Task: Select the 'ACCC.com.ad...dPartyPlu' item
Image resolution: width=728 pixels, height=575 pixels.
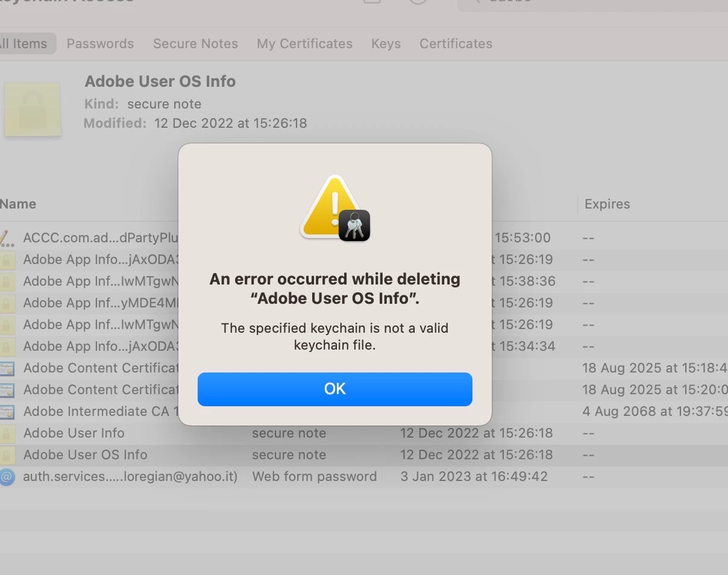Action: coord(101,237)
